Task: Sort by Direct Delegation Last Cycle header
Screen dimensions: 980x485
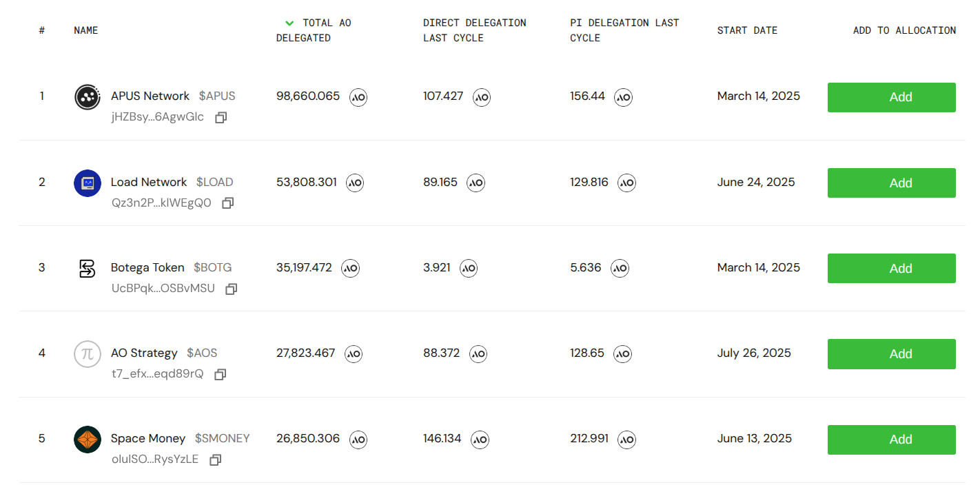Action: tap(474, 30)
